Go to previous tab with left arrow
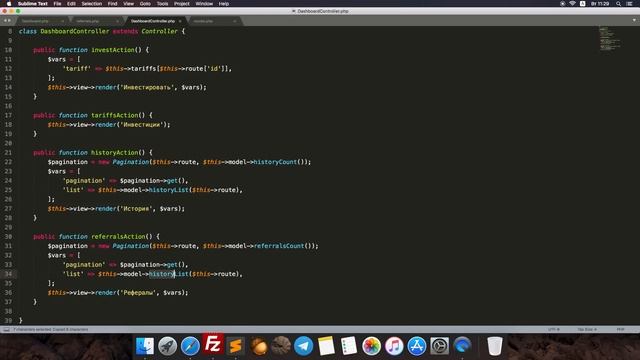The height and width of the screenshot is (360, 640). [x=5, y=20]
